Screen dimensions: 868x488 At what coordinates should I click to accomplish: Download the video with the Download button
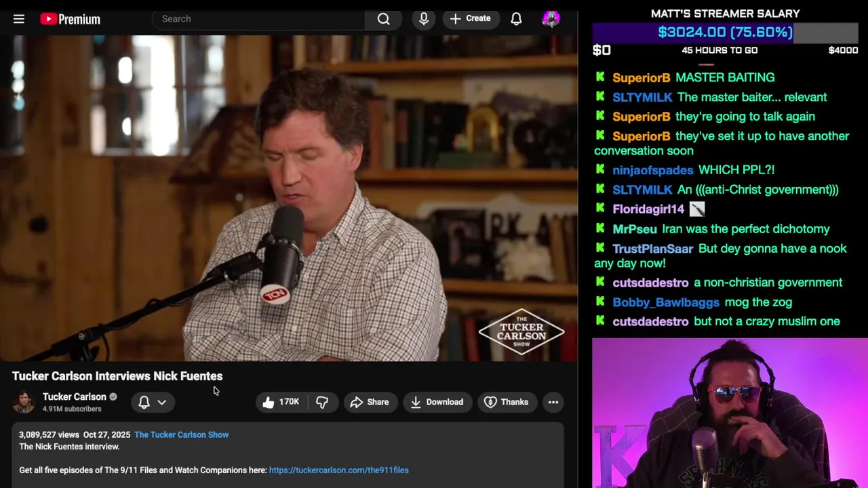[x=437, y=402]
